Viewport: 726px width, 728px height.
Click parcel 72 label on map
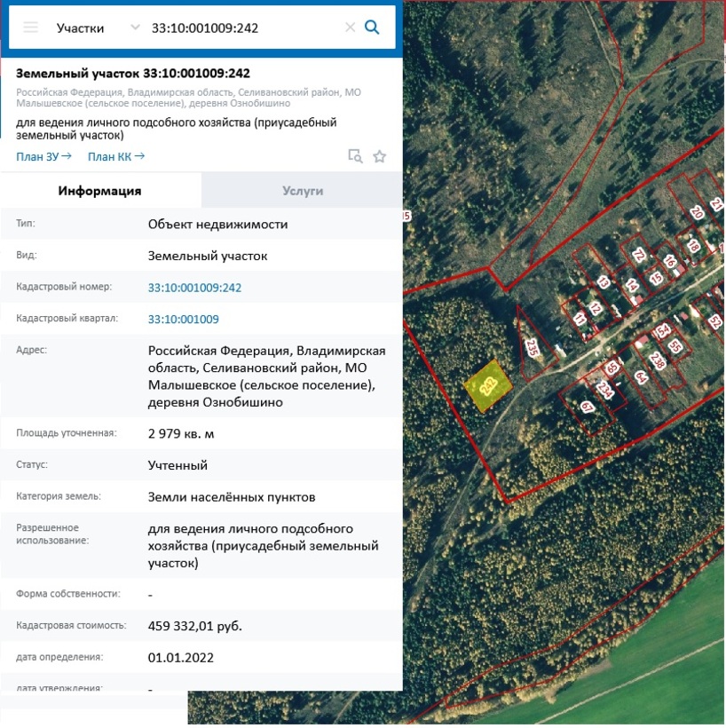point(639,255)
